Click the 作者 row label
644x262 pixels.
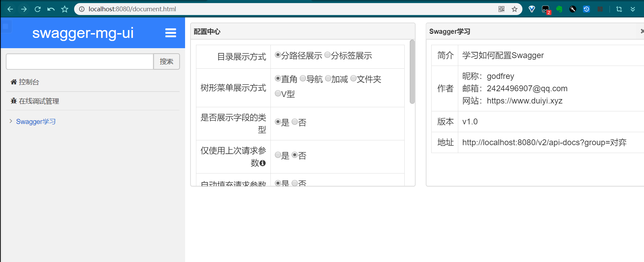(446, 88)
